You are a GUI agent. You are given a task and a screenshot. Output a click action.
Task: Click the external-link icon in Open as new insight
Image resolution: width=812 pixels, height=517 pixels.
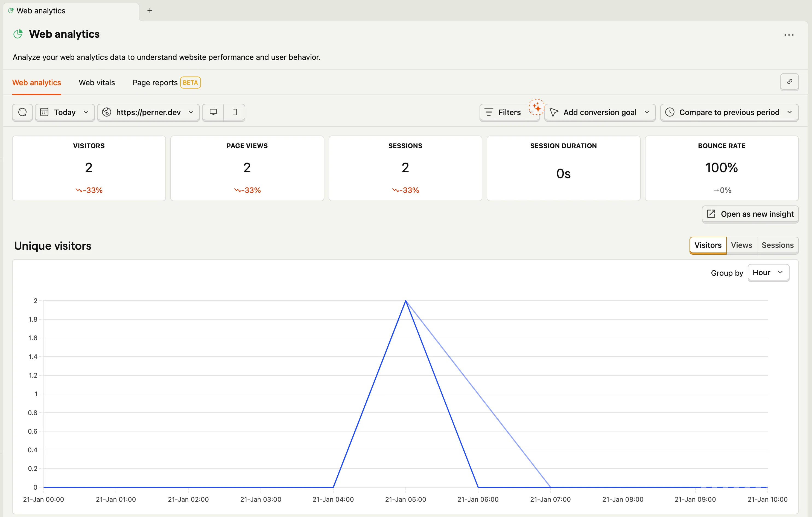[x=711, y=214]
